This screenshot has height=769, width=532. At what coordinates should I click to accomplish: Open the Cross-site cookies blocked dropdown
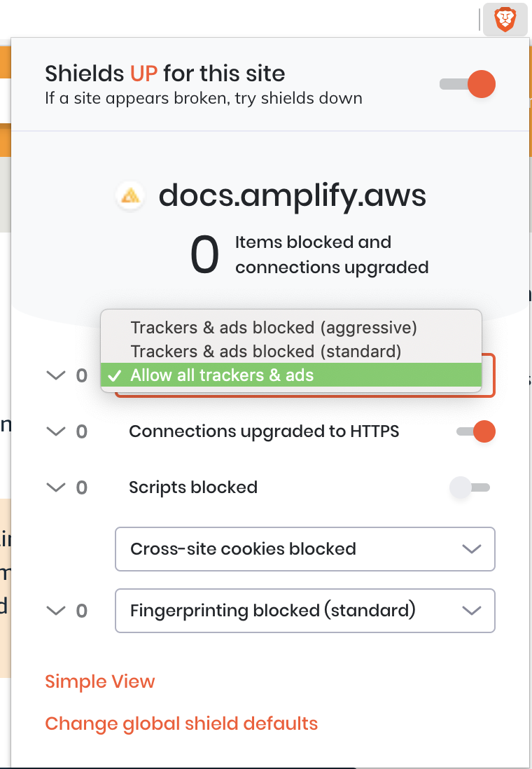tap(305, 549)
